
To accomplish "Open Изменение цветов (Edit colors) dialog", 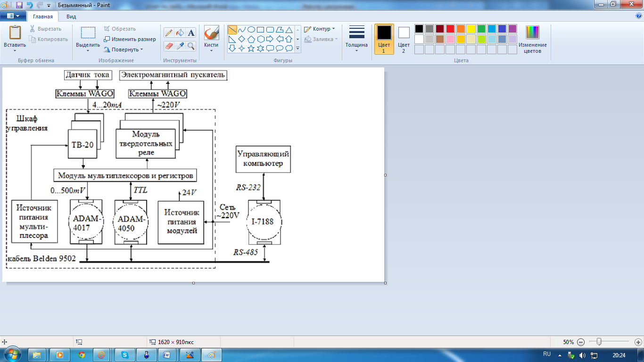I will 533,39.
